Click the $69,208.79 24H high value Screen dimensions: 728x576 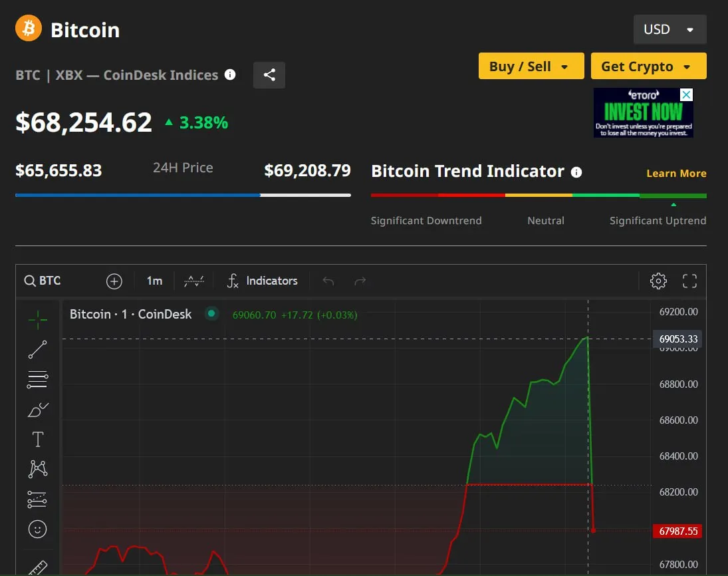(307, 170)
